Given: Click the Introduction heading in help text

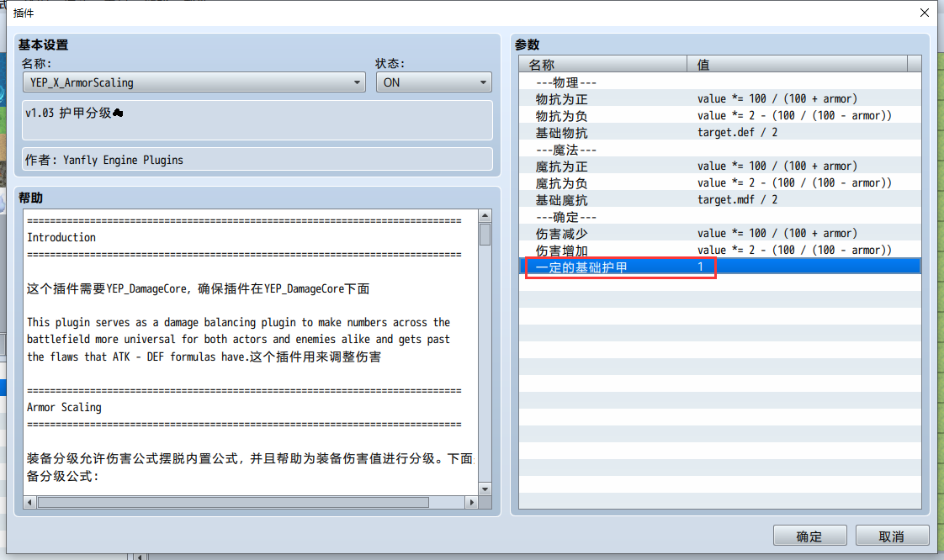Looking at the screenshot, I should click(61, 238).
